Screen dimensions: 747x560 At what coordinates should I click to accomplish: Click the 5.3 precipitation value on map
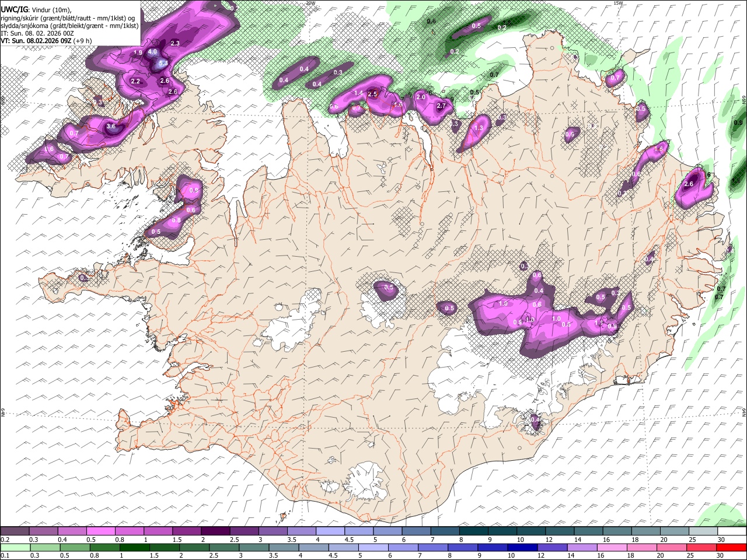(163, 63)
